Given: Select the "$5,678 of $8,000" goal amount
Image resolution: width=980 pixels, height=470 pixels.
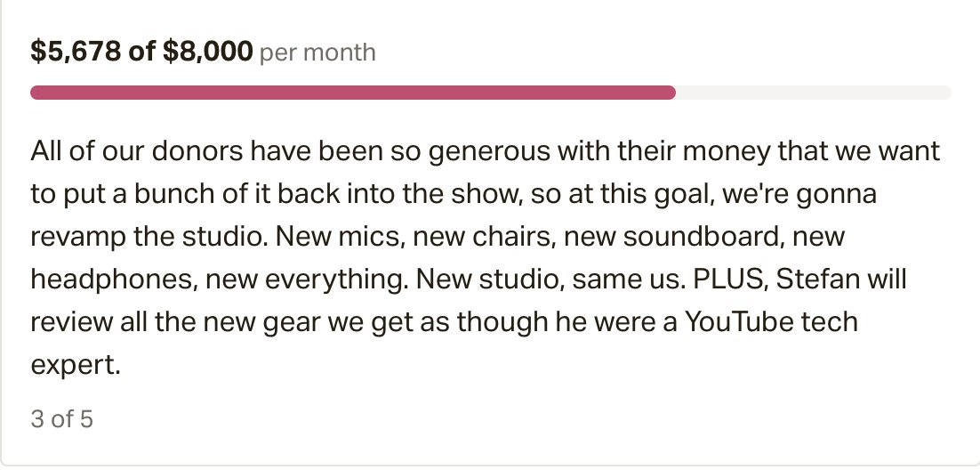Looking at the screenshot, I should 141,52.
